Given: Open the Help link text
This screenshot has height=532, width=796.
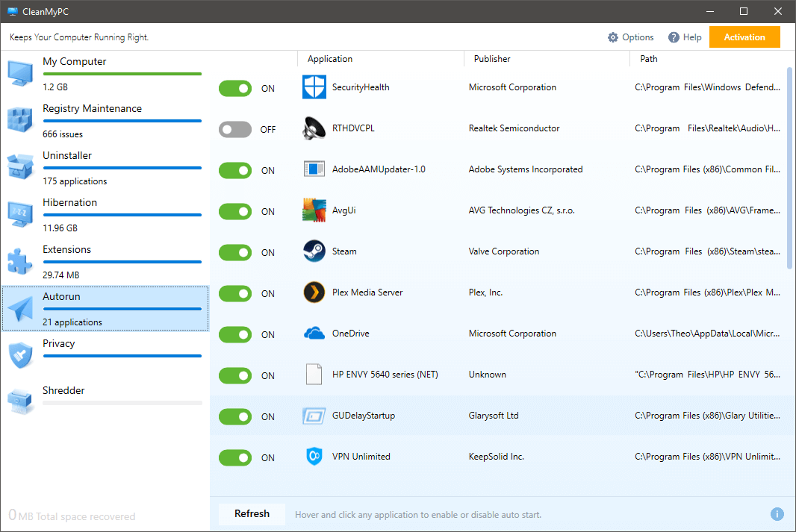Looking at the screenshot, I should tap(692, 37).
